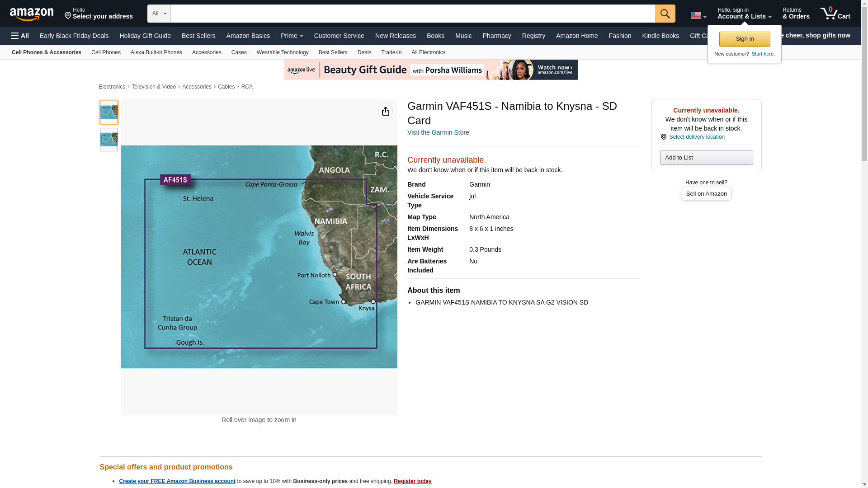The width and height of the screenshot is (868, 488).
Task: Click the location pin Select your address
Action: tap(98, 14)
